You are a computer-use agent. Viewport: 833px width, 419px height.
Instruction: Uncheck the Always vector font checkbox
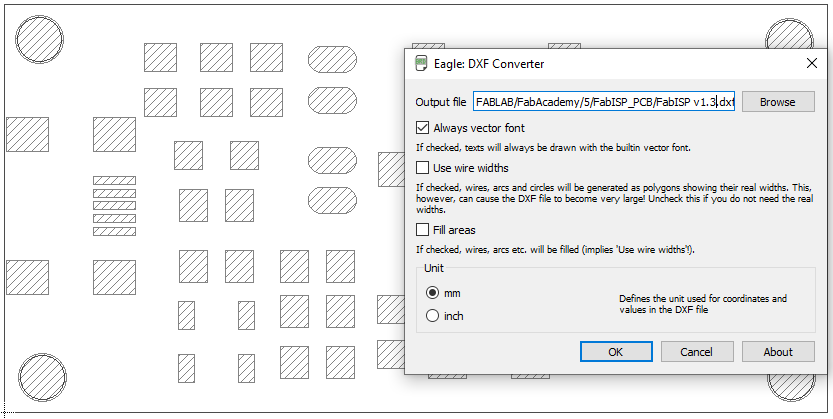click(423, 128)
